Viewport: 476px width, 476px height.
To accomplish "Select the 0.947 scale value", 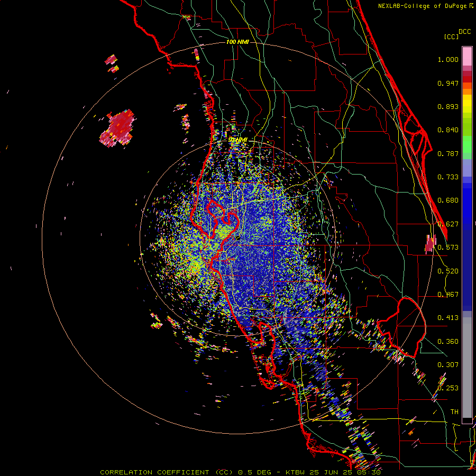I will [448, 83].
